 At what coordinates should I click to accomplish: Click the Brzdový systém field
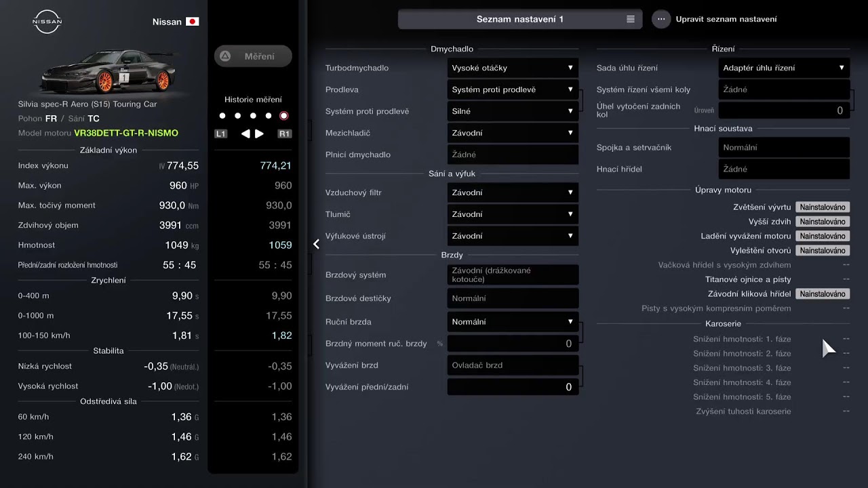pyautogui.click(x=513, y=274)
